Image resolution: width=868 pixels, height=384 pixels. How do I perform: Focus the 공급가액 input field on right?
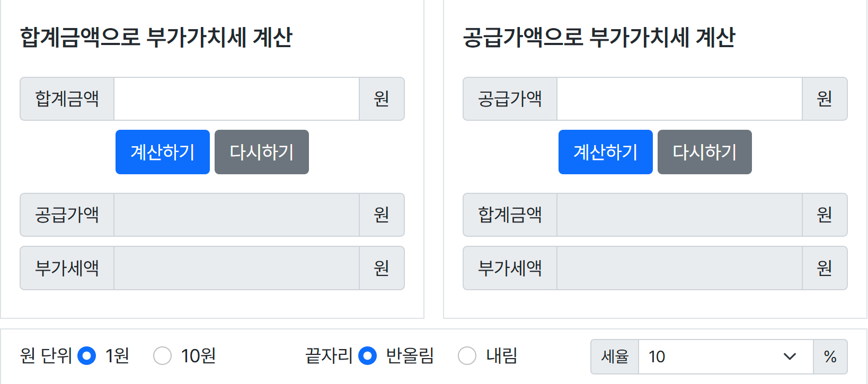pos(679,99)
